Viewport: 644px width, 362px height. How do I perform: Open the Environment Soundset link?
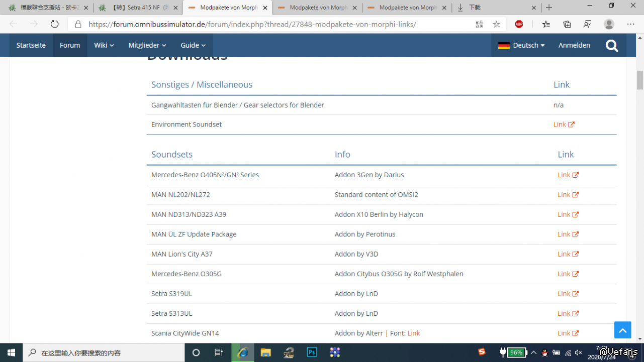pos(564,125)
